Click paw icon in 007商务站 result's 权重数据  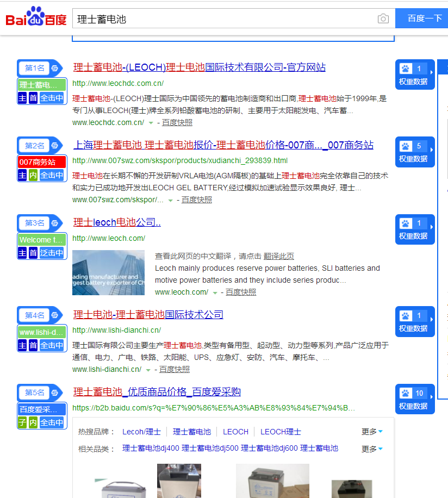coord(406,146)
